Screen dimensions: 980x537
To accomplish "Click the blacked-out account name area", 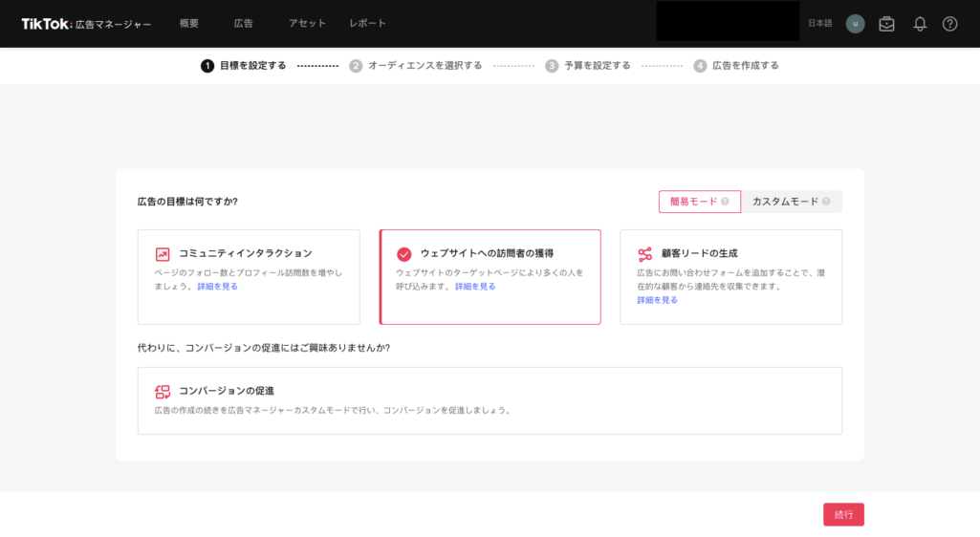I will pyautogui.click(x=728, y=21).
